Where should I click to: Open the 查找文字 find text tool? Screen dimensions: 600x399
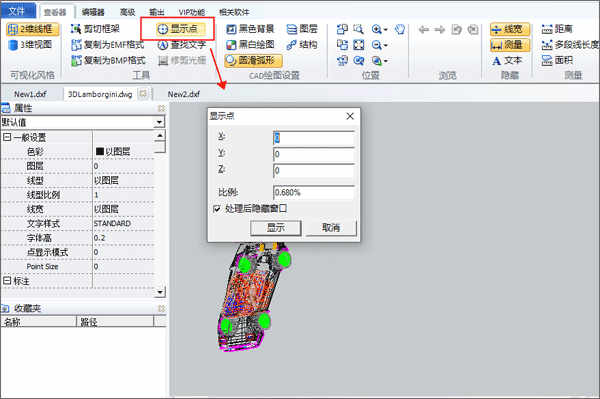pyautogui.click(x=182, y=45)
